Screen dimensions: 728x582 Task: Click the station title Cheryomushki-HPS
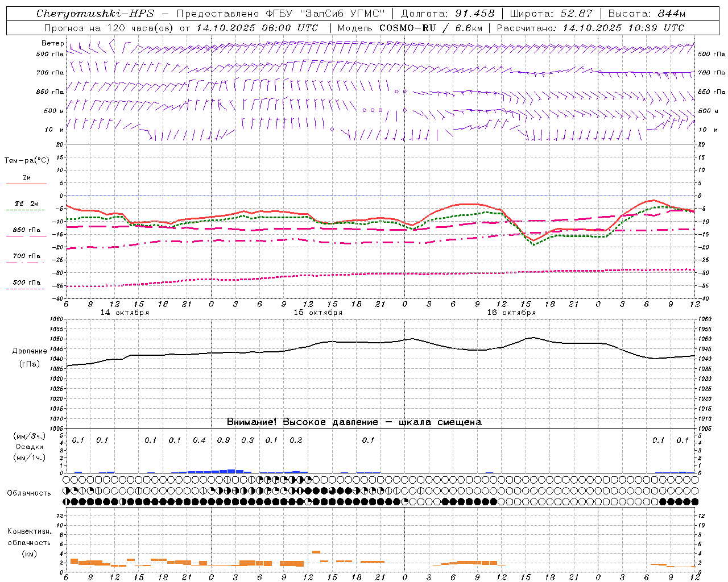point(95,14)
